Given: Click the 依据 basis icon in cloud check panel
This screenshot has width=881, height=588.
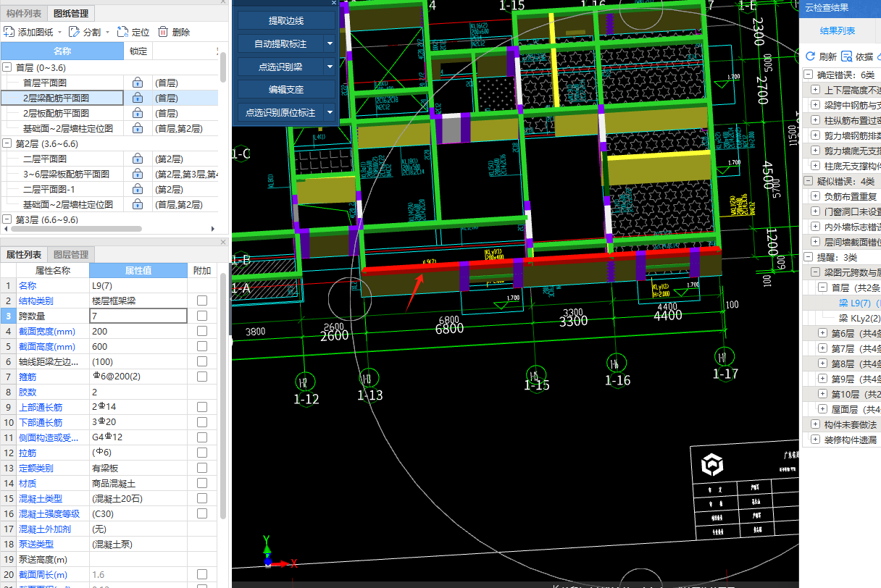Looking at the screenshot, I should pyautogui.click(x=846, y=56).
